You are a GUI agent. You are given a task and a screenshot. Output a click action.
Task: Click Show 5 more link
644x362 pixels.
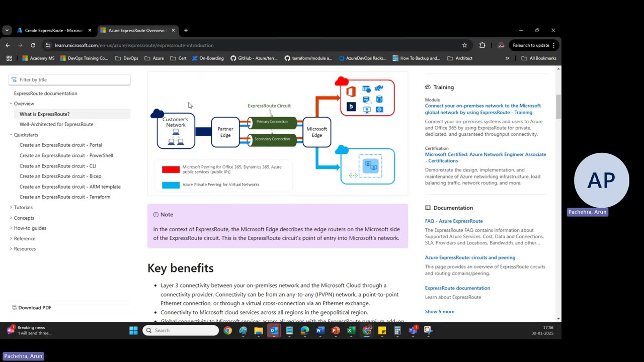pyautogui.click(x=440, y=311)
